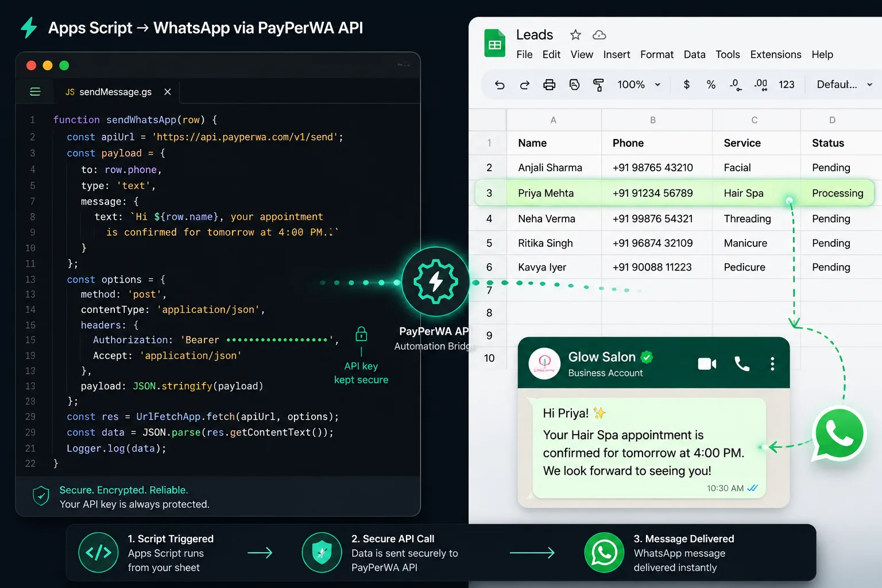882x588 pixels.
Task: Open the Help menu
Action: tap(822, 55)
